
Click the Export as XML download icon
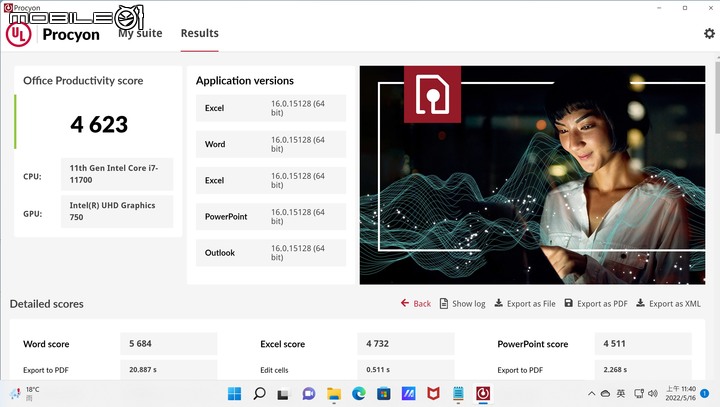(x=640, y=303)
